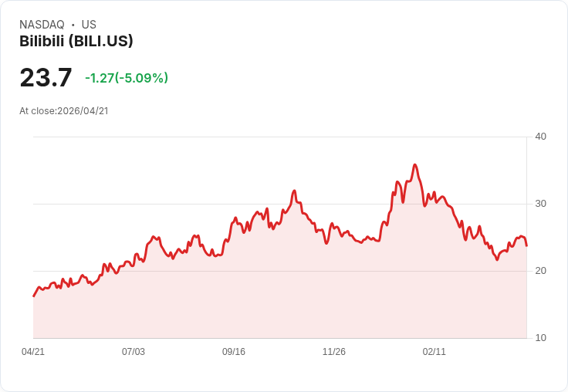Click the -1.27(-5.09%) price change
The height and width of the screenshot is (392, 568).
[x=127, y=78]
